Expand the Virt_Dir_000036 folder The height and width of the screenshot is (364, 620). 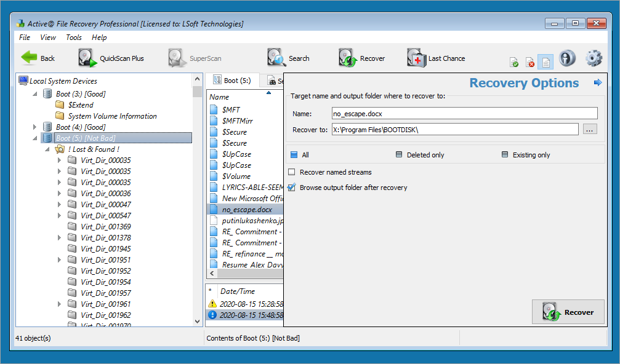pyautogui.click(x=59, y=194)
